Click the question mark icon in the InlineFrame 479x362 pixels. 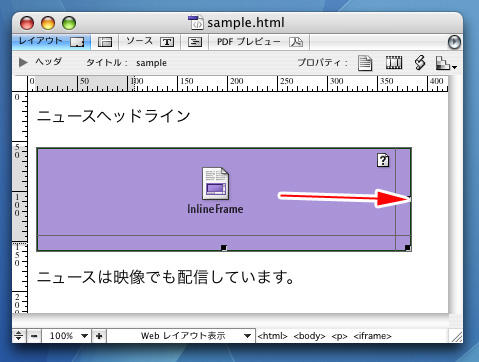pos(383,160)
